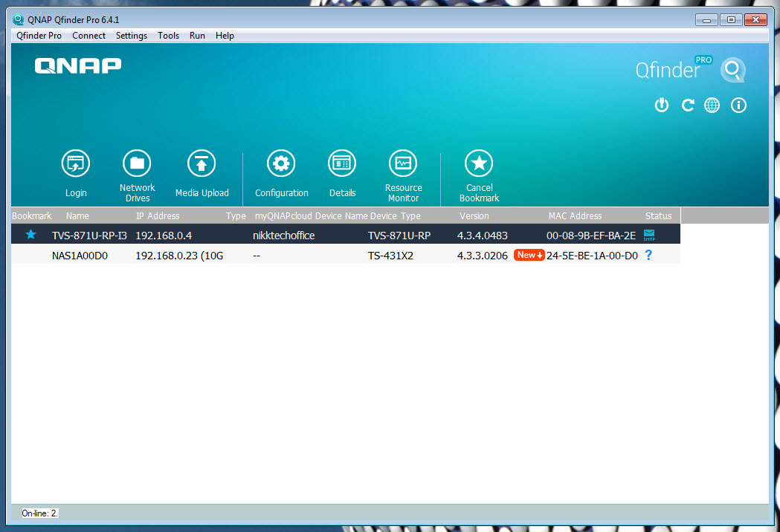
Task: Click the Cancel Bookmark star icon
Action: 479,163
